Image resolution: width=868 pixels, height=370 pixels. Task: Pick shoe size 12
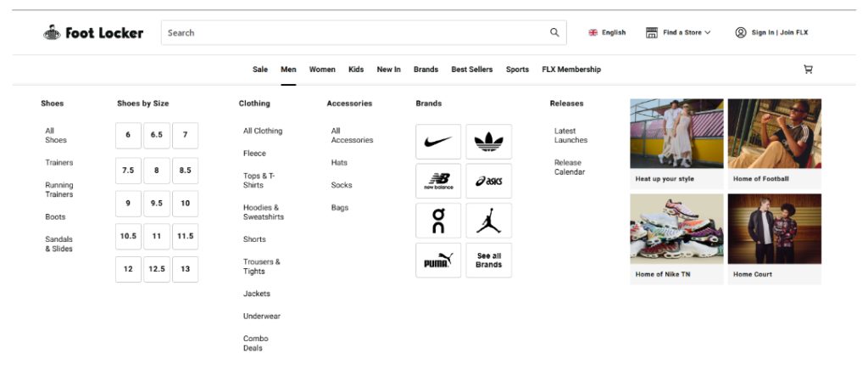click(128, 269)
